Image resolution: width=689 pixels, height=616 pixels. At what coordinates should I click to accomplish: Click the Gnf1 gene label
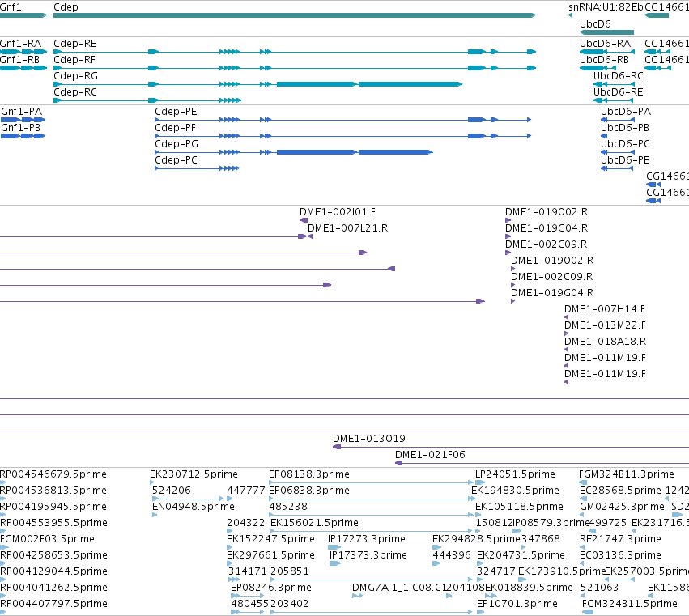11,7
